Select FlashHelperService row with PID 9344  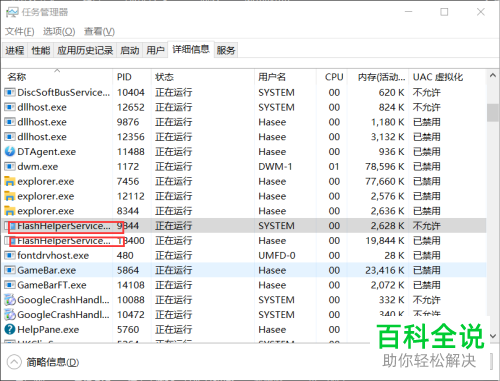244,226
